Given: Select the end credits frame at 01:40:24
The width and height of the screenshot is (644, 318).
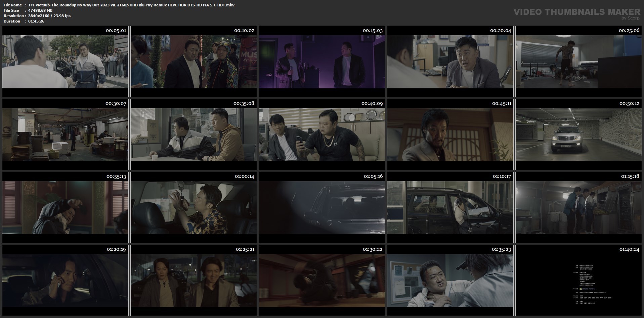Looking at the screenshot, I should [x=578, y=280].
